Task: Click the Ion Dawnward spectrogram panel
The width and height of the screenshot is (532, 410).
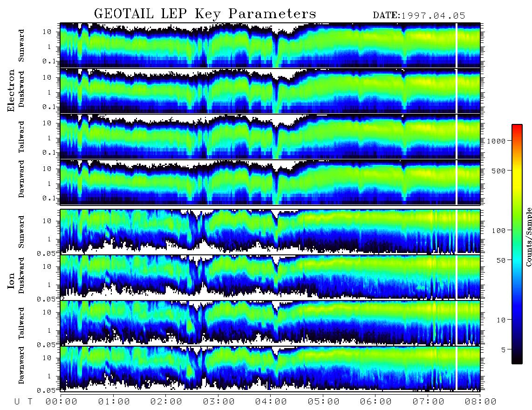Action: [x=270, y=369]
